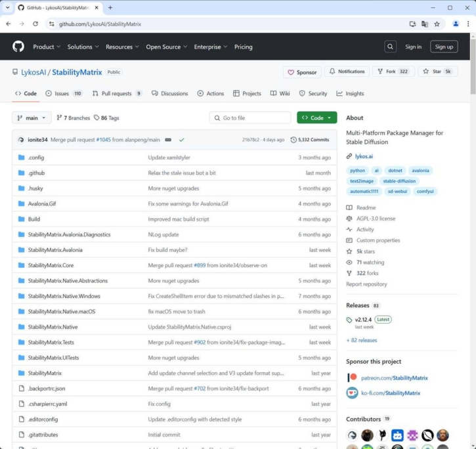Click the Sign up button
The height and width of the screenshot is (449, 476).
[x=444, y=47]
